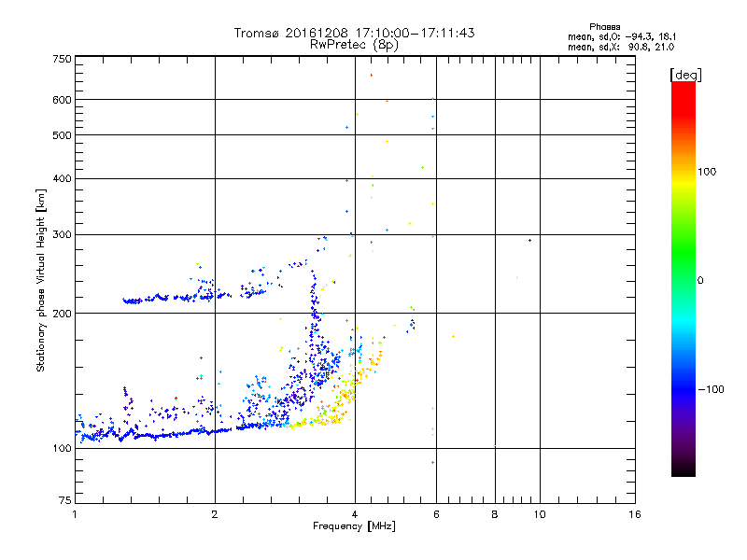
Task: Click the [deg] label above the colorbar
Action: [x=684, y=74]
